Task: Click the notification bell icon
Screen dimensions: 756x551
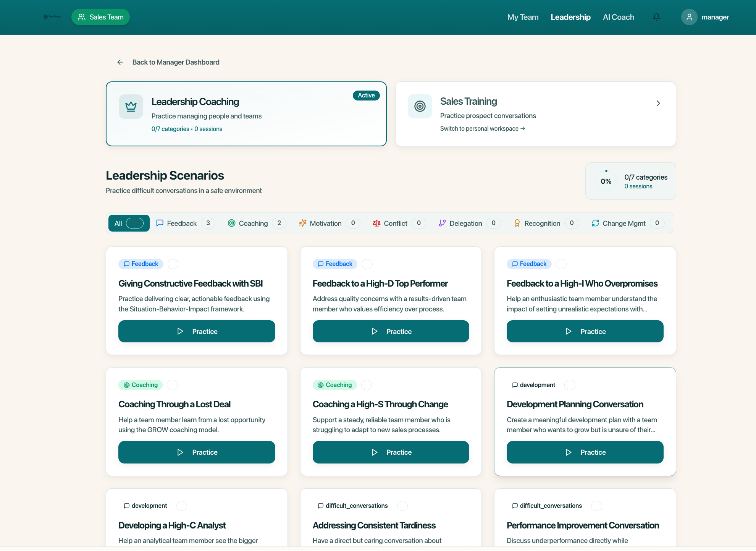Action: pyautogui.click(x=656, y=17)
